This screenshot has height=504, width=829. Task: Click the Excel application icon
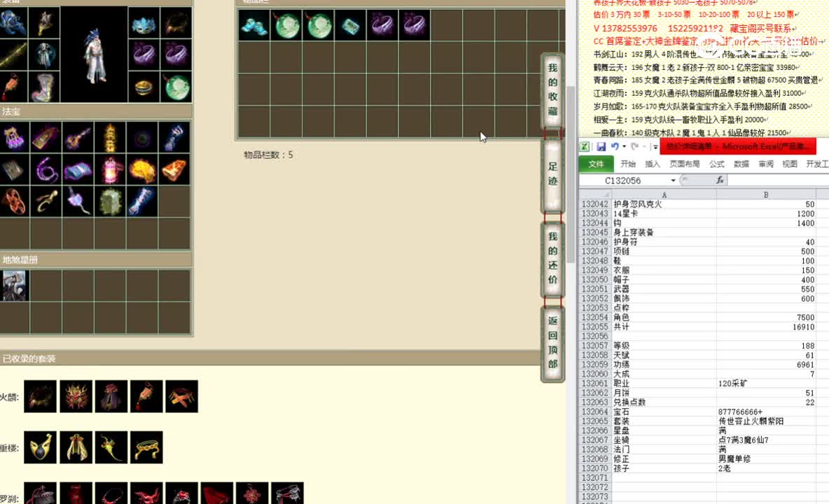585,146
